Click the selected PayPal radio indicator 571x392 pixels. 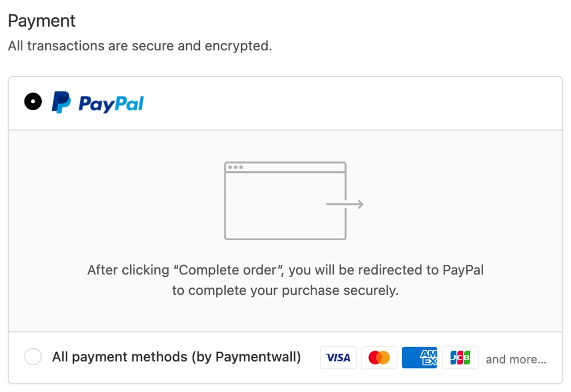click(x=33, y=102)
